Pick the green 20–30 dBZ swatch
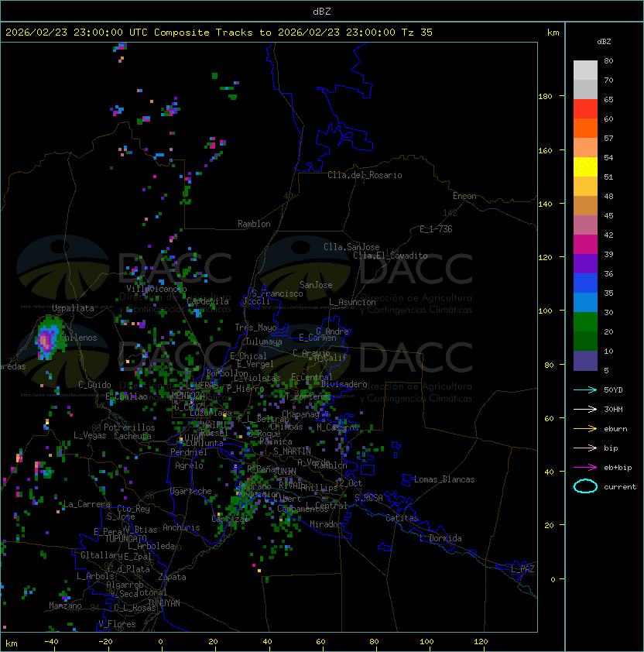Screen dimensions: 644x652 tap(585, 322)
